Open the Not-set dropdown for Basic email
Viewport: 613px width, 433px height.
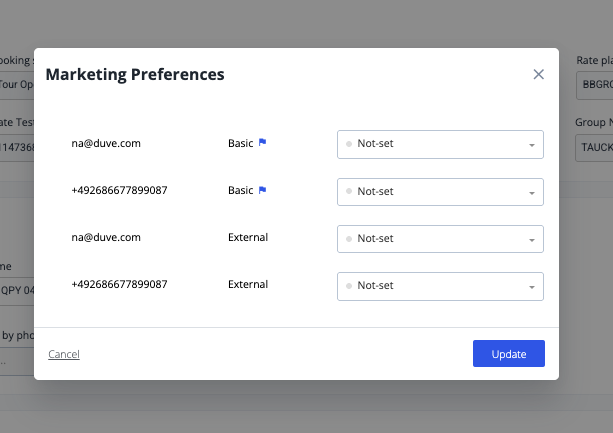[x=440, y=144]
